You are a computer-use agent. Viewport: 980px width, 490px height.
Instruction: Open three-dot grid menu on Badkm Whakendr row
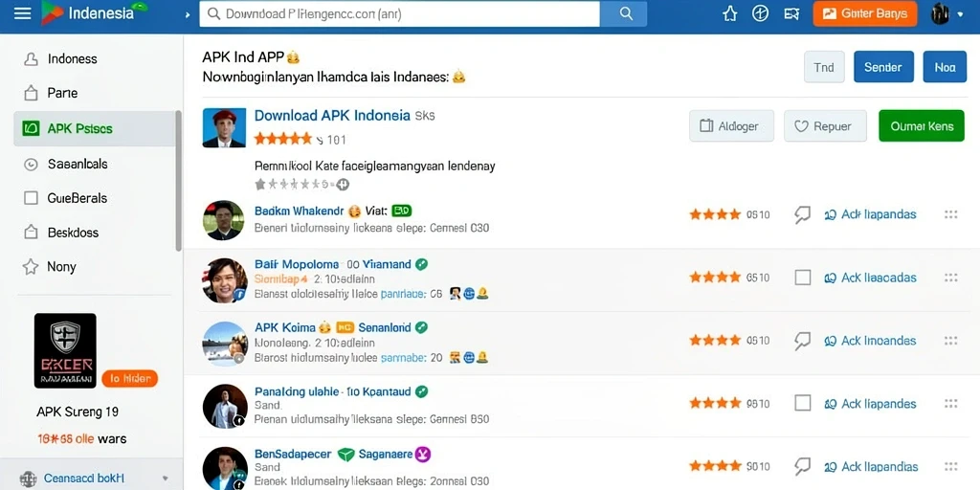coord(950,214)
